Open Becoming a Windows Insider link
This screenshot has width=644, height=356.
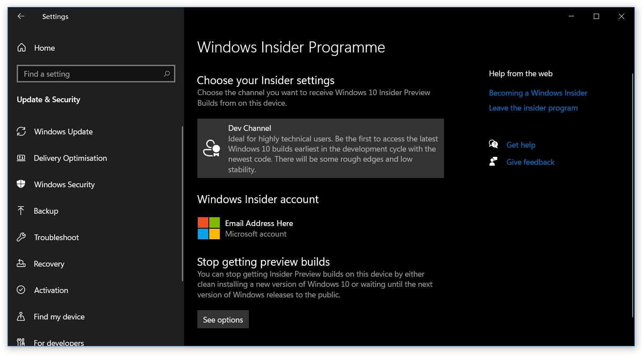coord(538,93)
